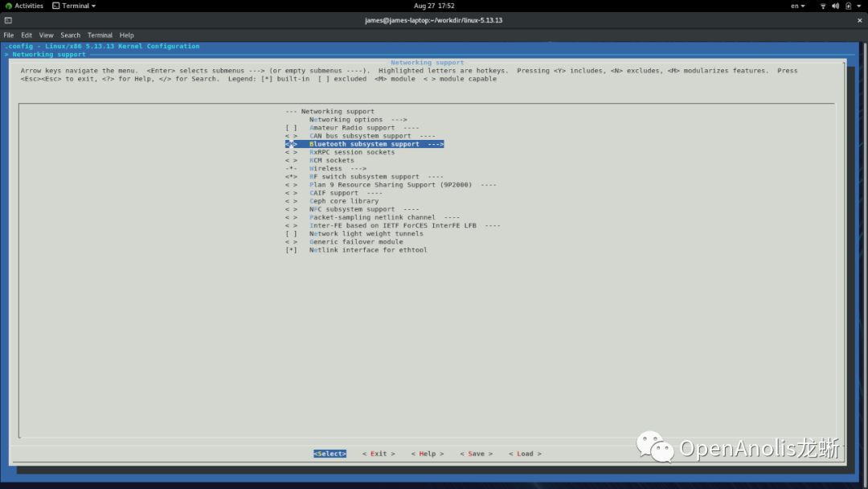Click the Save button
Viewport: 868px width, 489px height.
click(x=476, y=454)
